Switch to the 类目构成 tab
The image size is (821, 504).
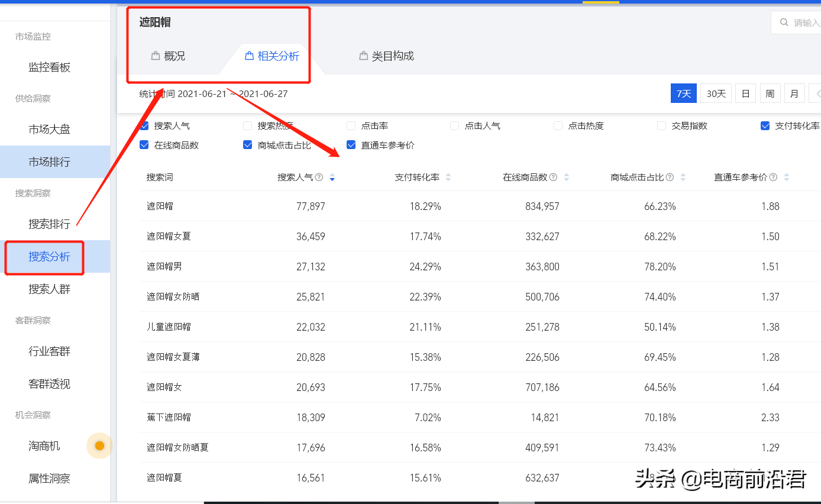click(392, 56)
